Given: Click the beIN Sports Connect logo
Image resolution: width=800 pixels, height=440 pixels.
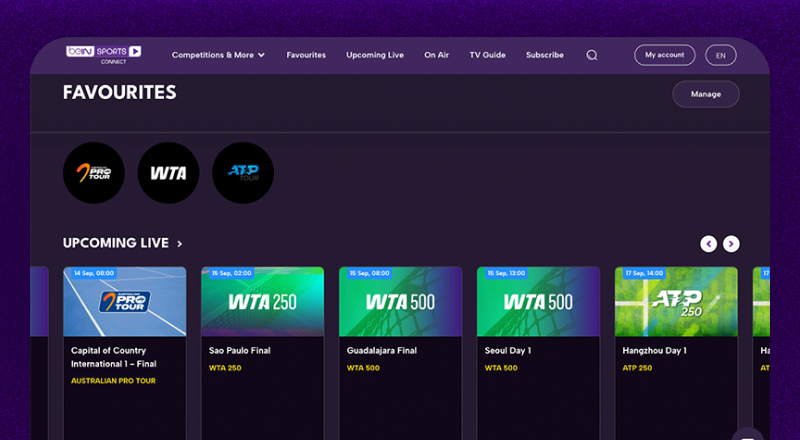Looking at the screenshot, I should coord(104,55).
